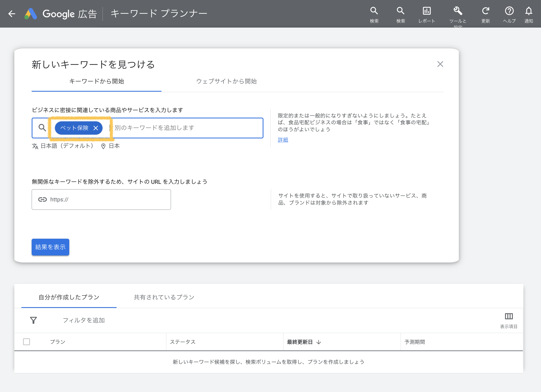Switch to キーワードから開始 tab

[97, 81]
